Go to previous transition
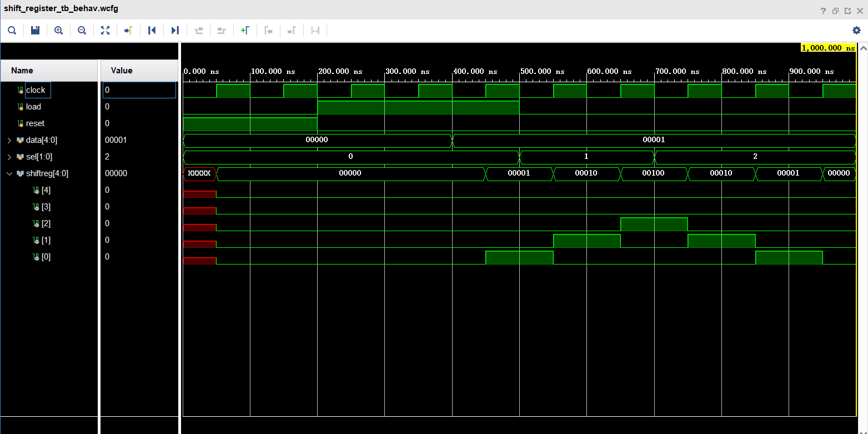This screenshot has width=868, height=434. 198,31
